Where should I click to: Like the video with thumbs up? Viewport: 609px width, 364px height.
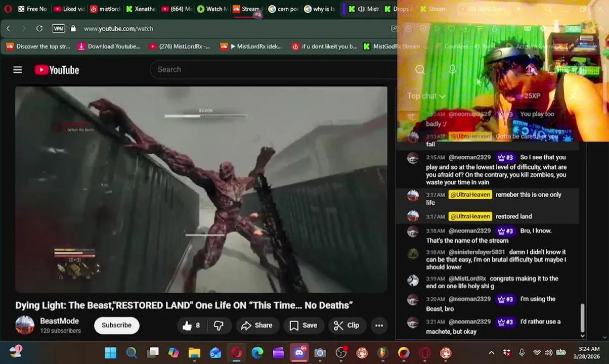coord(191,325)
